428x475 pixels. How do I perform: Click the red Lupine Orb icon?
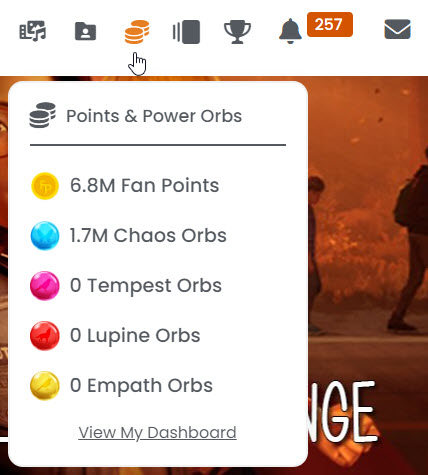click(45, 336)
